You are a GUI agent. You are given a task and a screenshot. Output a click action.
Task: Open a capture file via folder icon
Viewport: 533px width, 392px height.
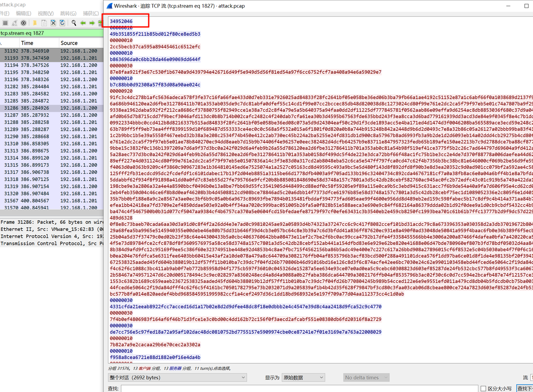coord(35,23)
